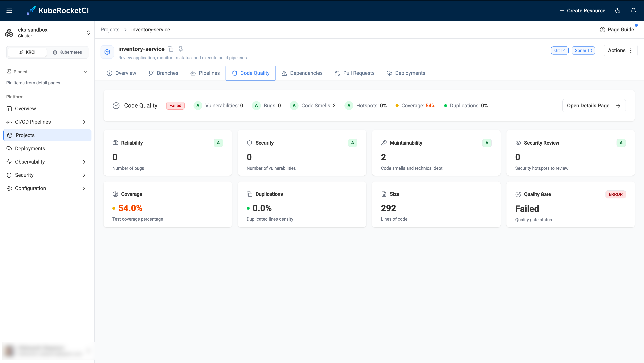Image resolution: width=644 pixels, height=363 pixels.
Task: Go to Projects breadcrumb link
Action: [x=110, y=30]
